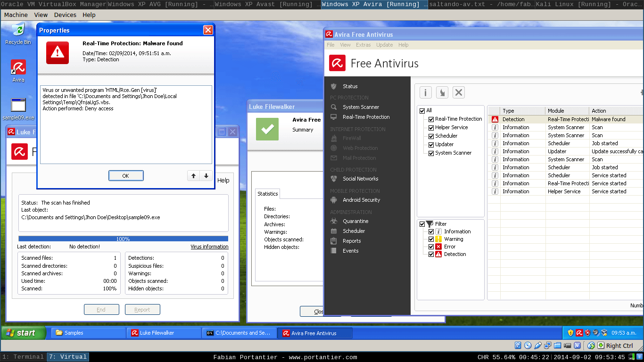The width and height of the screenshot is (644, 362).
Task: Click the Status shield icon in sidebar
Action: coord(334,86)
